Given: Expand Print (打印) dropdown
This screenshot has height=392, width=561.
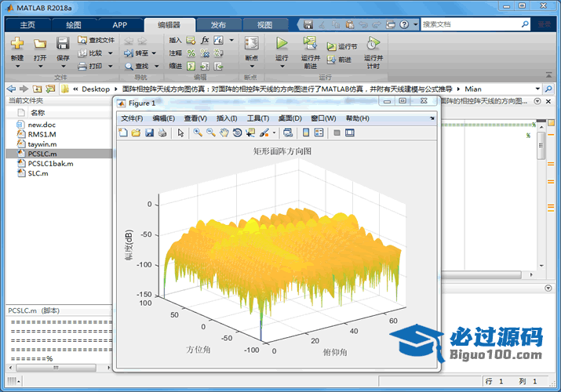Looking at the screenshot, I should [110, 66].
